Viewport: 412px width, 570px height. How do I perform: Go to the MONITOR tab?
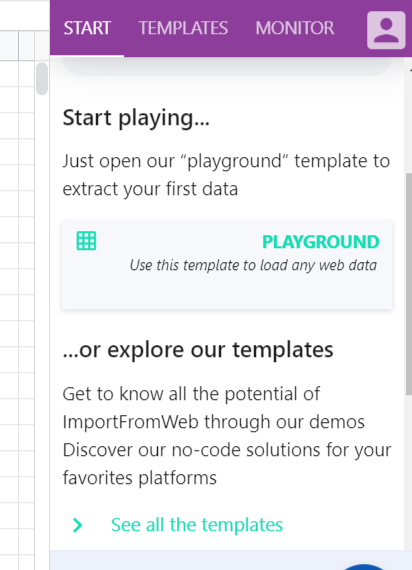tap(295, 28)
